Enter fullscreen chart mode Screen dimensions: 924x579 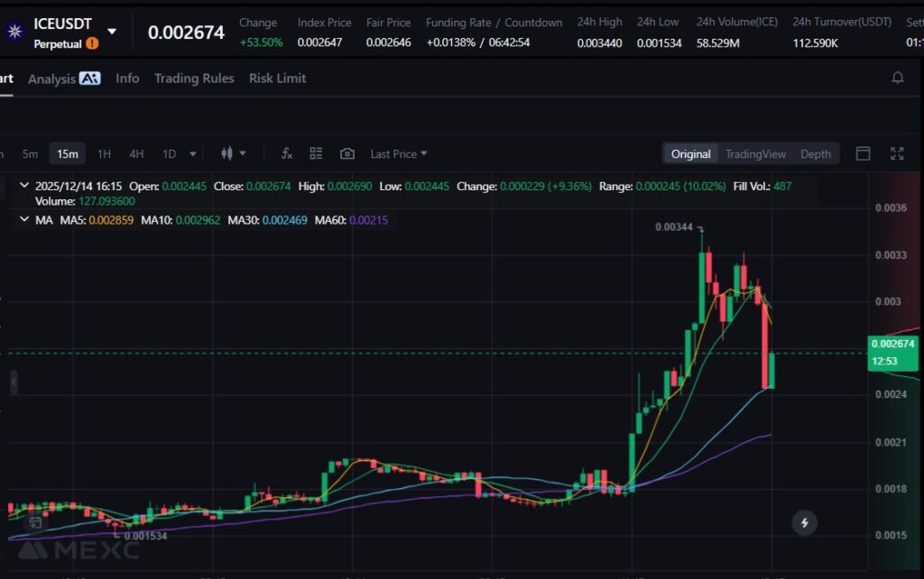[x=897, y=154]
